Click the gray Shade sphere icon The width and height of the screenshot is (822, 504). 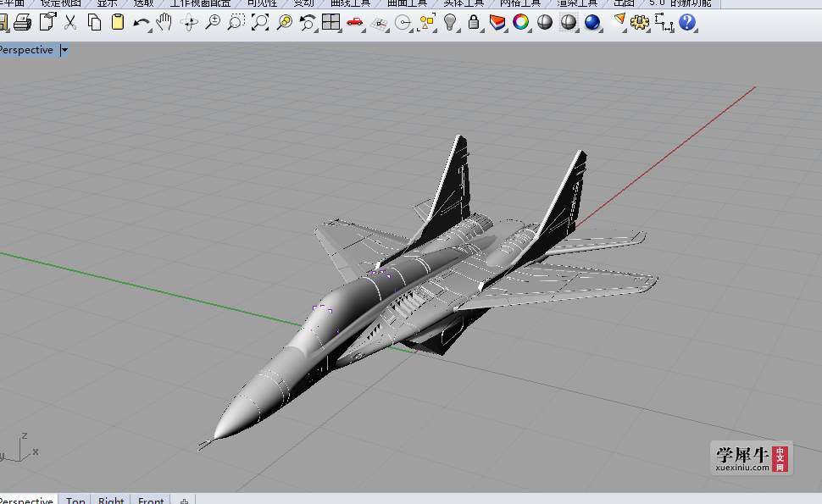tap(545, 23)
